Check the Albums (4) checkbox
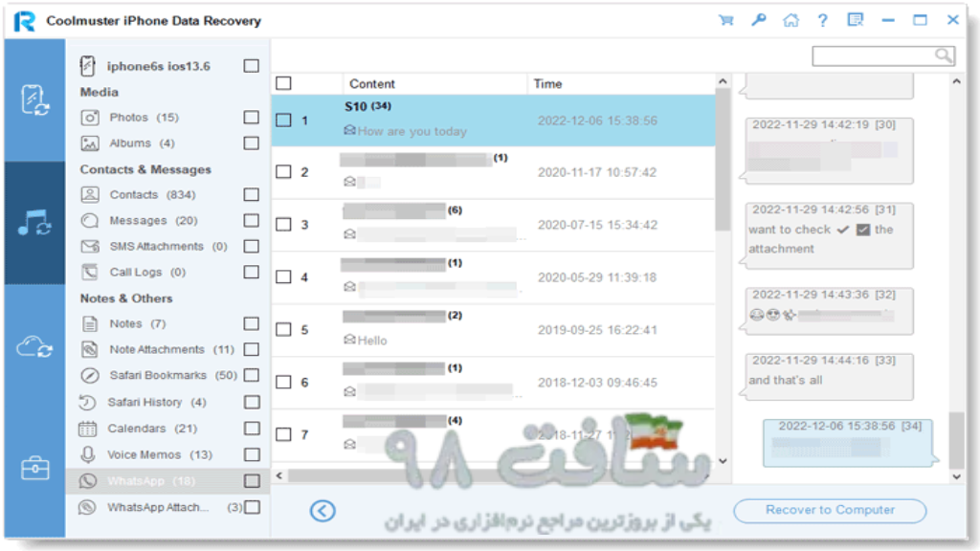 pos(252,143)
